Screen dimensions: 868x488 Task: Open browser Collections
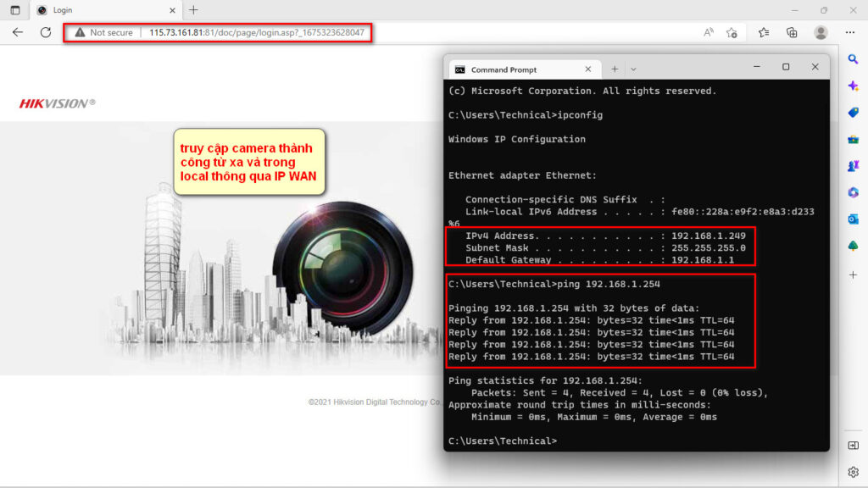[x=792, y=32]
